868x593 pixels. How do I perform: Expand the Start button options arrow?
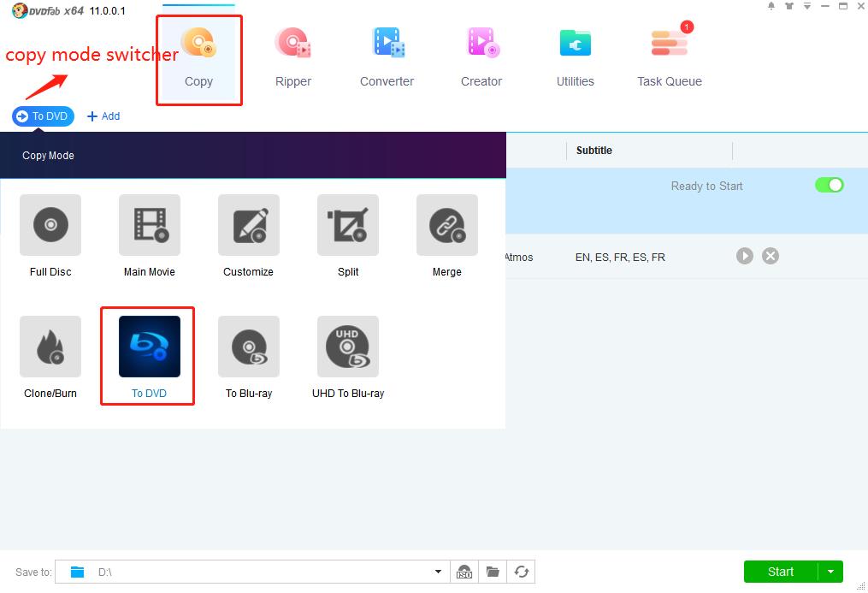tap(829, 572)
